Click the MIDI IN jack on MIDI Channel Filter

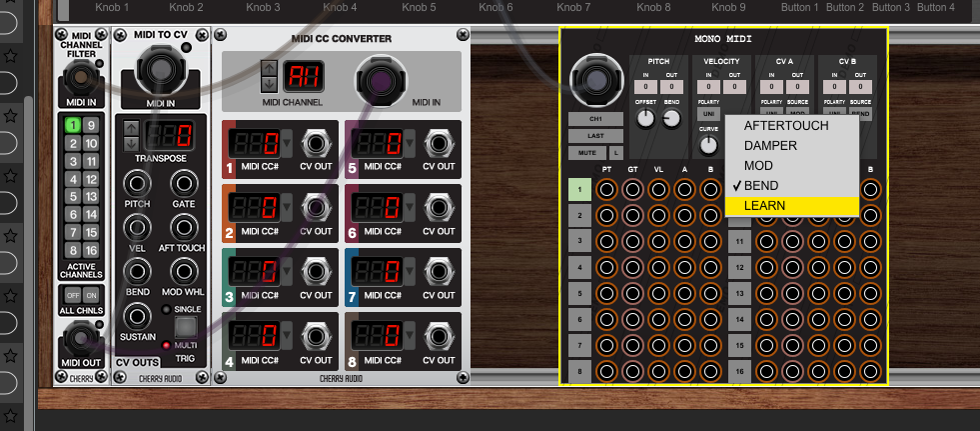pyautogui.click(x=79, y=78)
